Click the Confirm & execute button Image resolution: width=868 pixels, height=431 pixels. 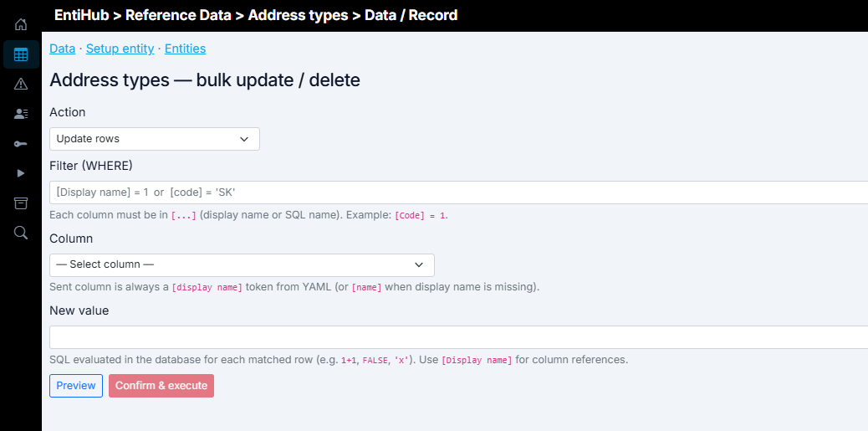click(161, 386)
